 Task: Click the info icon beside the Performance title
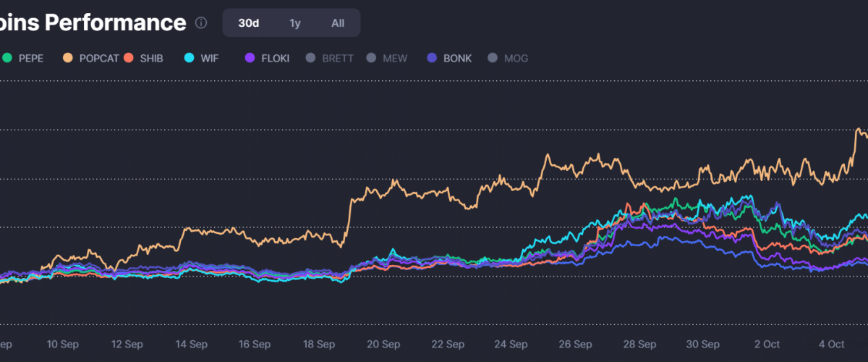[201, 22]
